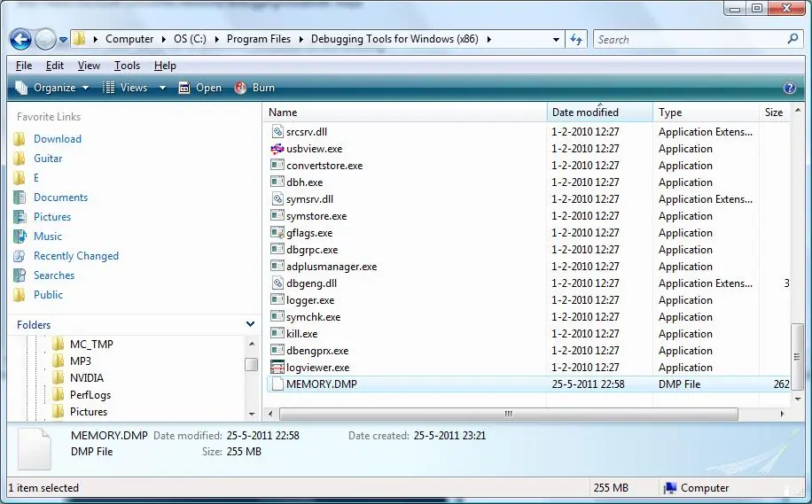This screenshot has width=812, height=504.
Task: Expand arrow after Debugging Tools breadcrumb
Action: pos(488,39)
